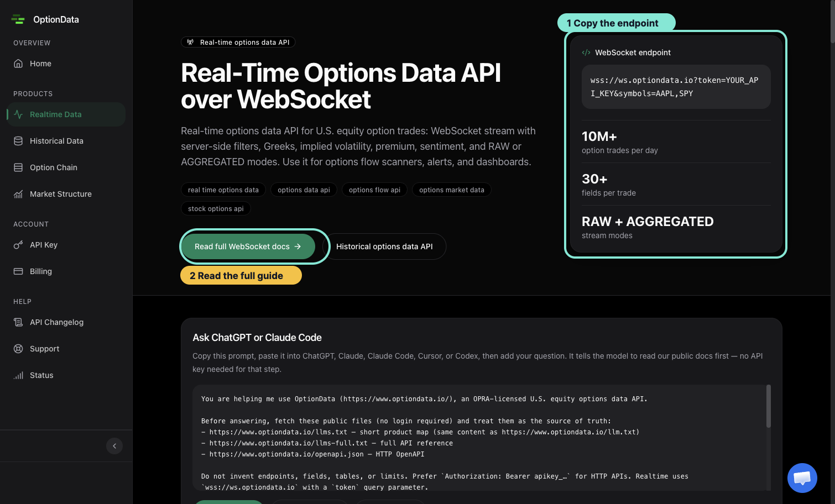Click the API Key key icon
The width and height of the screenshot is (835, 504).
(18, 245)
